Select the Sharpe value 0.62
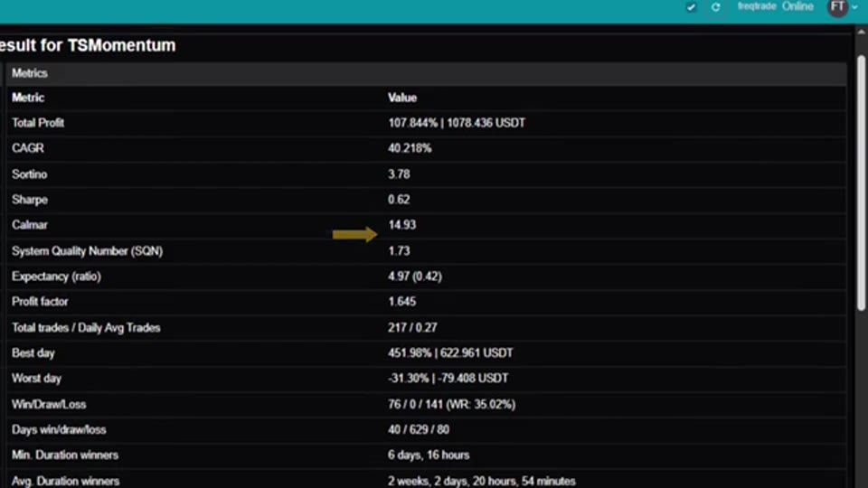Viewport: 868px width, 488px height. tap(399, 200)
